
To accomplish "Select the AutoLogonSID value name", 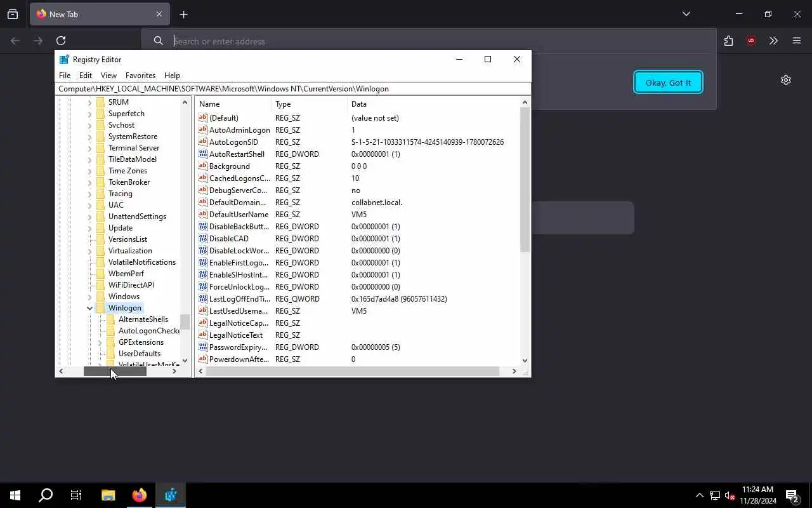I will point(233,142).
